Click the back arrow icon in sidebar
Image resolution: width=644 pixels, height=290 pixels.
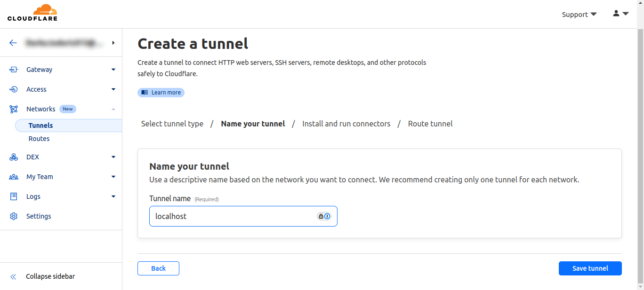point(13,43)
